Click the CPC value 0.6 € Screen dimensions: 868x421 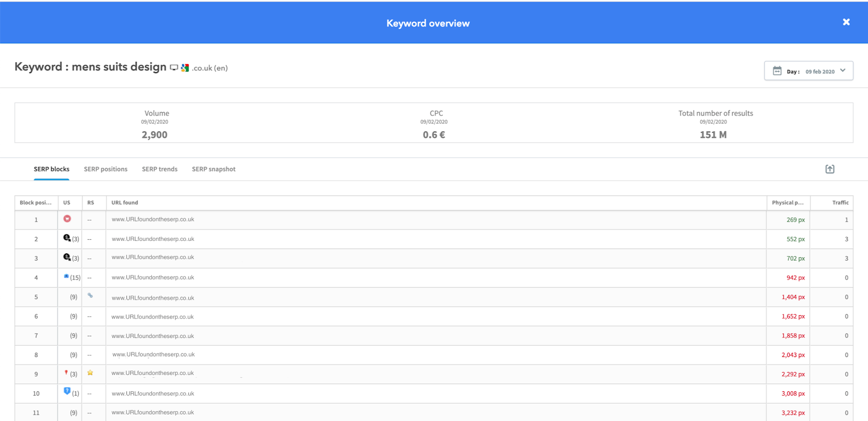(x=434, y=135)
